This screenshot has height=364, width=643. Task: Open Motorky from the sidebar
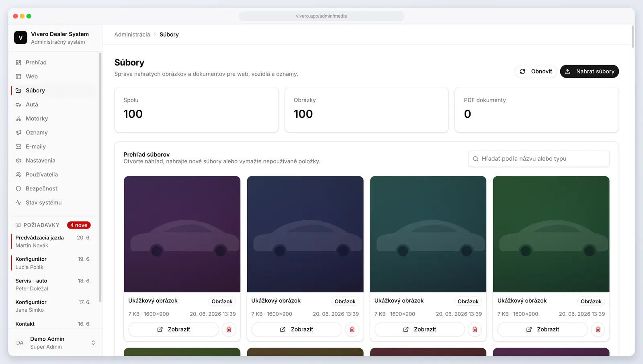(53, 119)
